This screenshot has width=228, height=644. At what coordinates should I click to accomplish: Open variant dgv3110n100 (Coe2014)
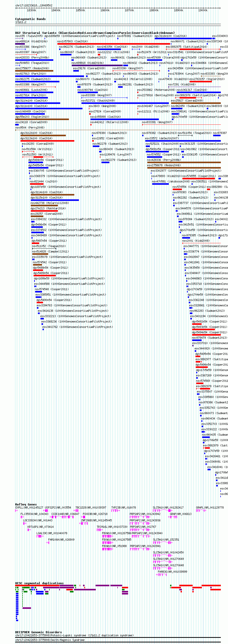point(32,101)
